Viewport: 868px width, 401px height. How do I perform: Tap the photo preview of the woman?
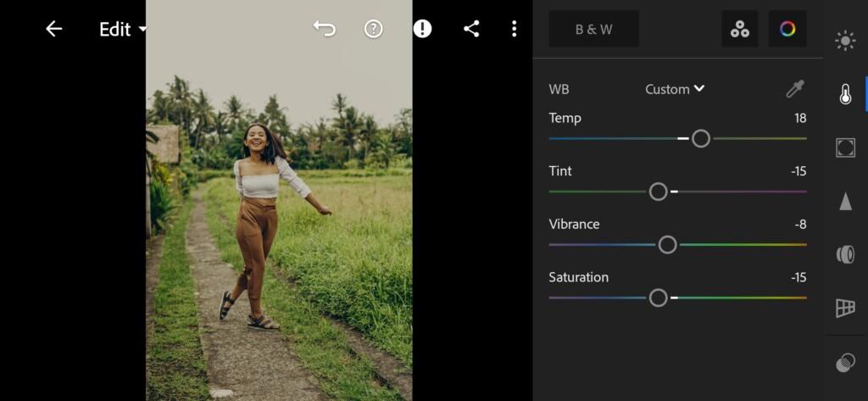point(279,200)
